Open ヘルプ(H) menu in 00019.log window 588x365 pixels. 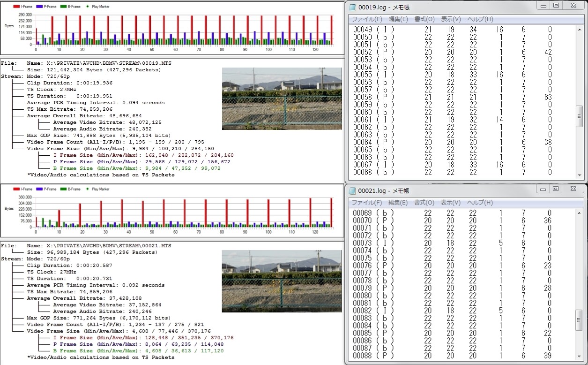480,19
